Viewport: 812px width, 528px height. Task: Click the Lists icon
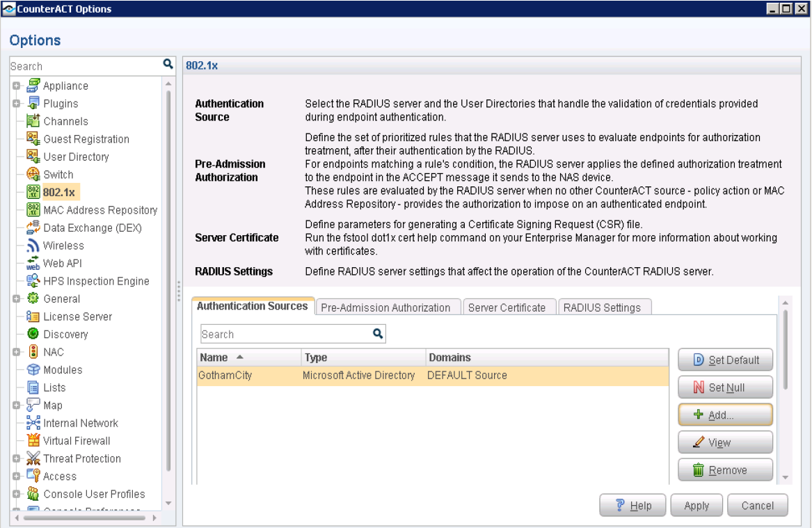pyautogui.click(x=33, y=387)
